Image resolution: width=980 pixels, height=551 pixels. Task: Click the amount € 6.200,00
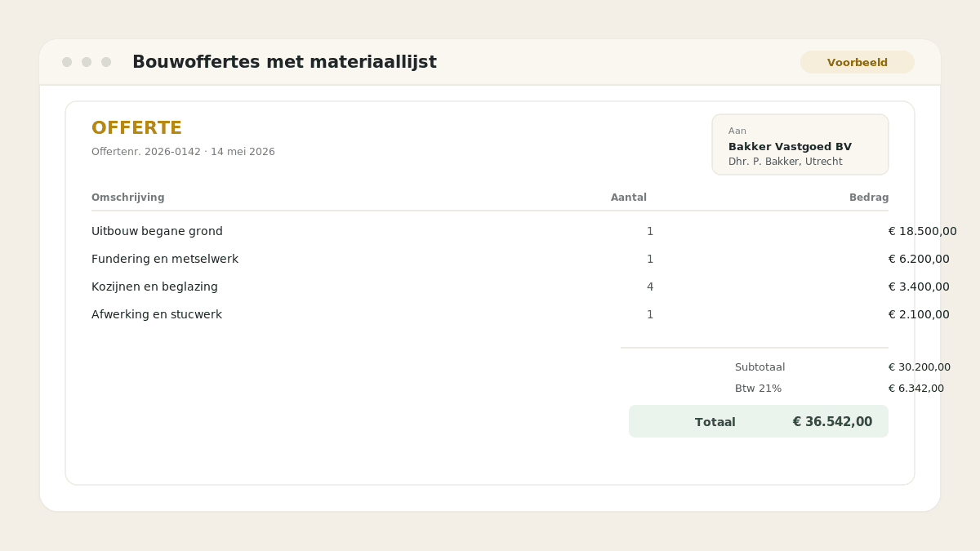(x=919, y=259)
